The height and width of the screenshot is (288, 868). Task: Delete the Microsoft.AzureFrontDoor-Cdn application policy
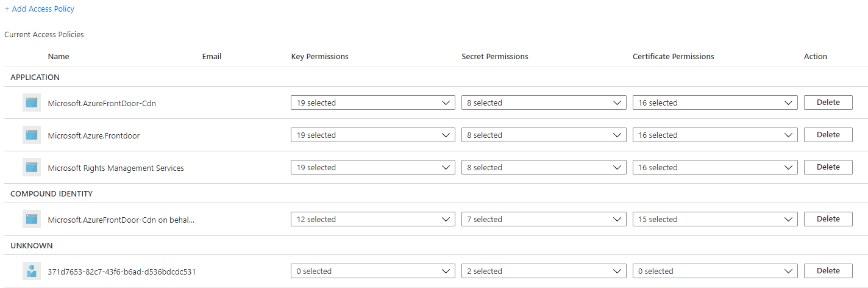coord(828,103)
